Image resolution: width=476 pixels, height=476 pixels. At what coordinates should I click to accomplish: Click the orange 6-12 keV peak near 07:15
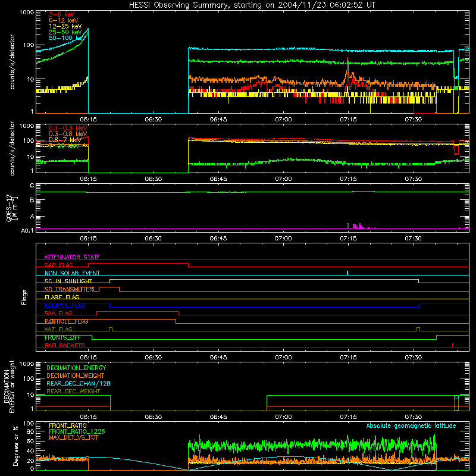(347, 70)
